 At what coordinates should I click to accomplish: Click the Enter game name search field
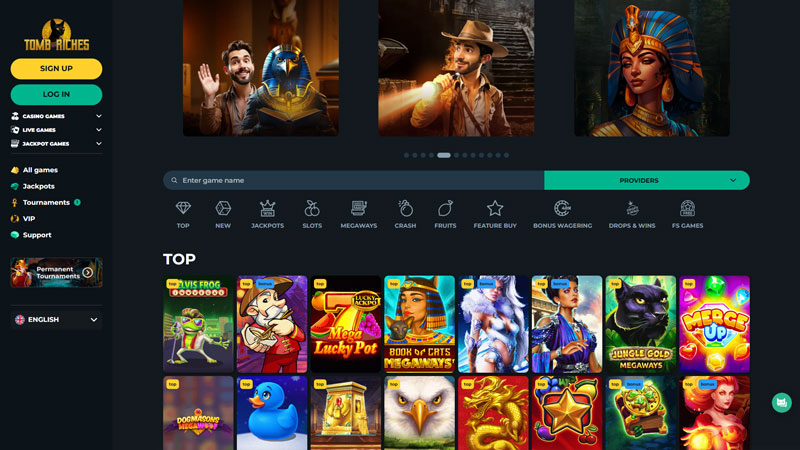pyautogui.click(x=355, y=181)
